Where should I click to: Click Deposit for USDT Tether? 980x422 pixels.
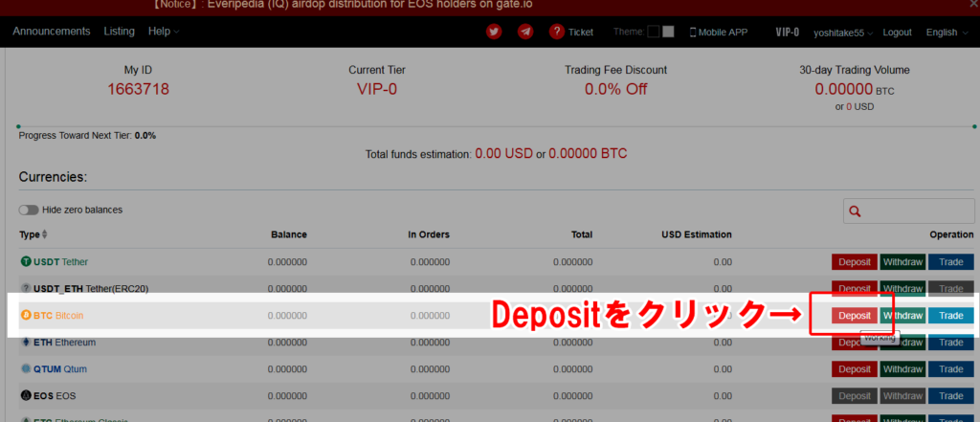tap(855, 262)
